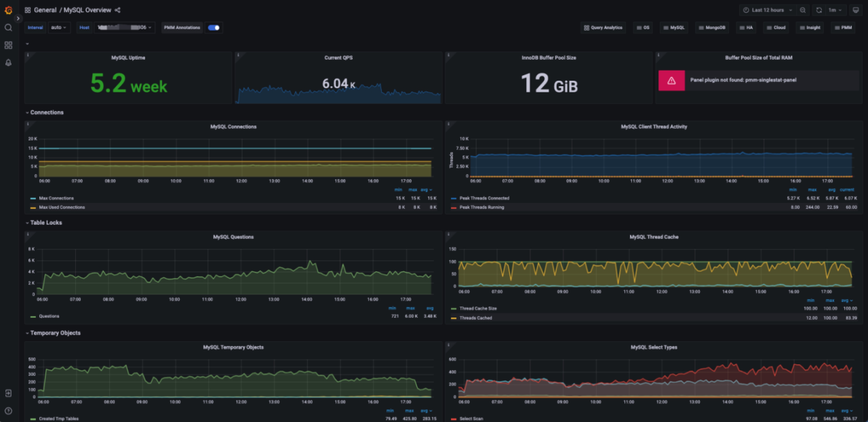Click the zoom out time range icon
The height and width of the screenshot is (422, 868).
(803, 10)
